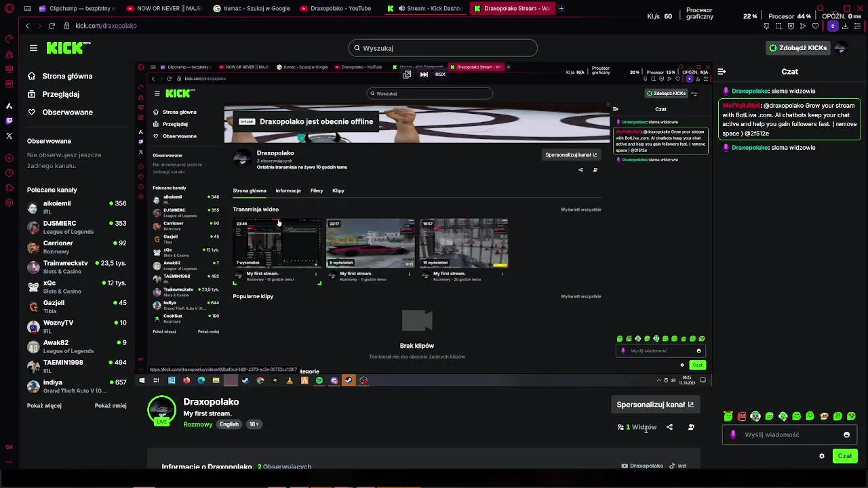Open the user avatar menu top right
The image size is (868, 488).
pyautogui.click(x=842, y=48)
